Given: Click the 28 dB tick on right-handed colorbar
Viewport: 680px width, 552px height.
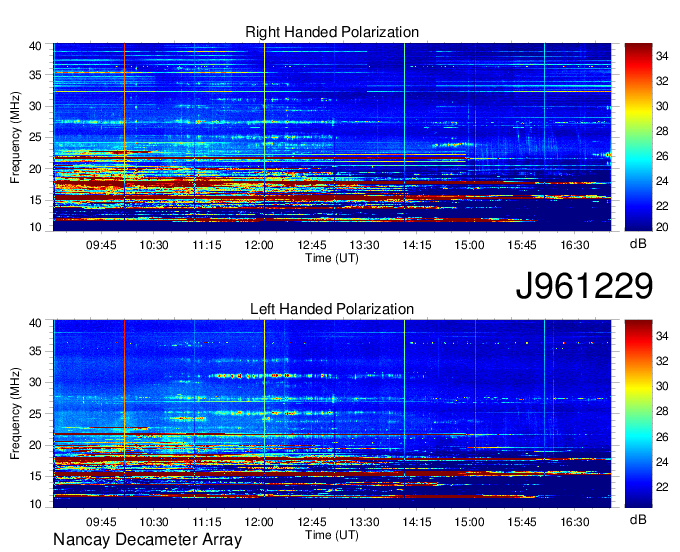Looking at the screenshot, I should [662, 131].
